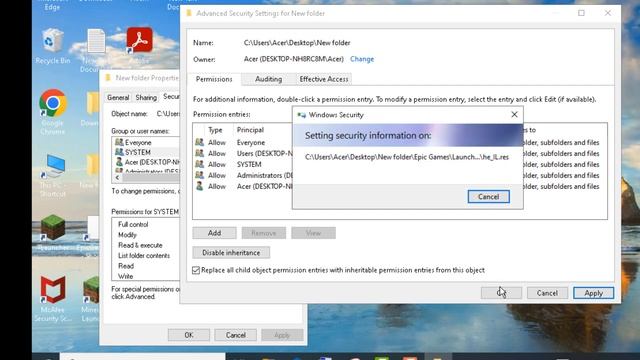Open the Google Chrome desktop shortcut
Viewport: 640px width, 360px height.
(x=53, y=103)
